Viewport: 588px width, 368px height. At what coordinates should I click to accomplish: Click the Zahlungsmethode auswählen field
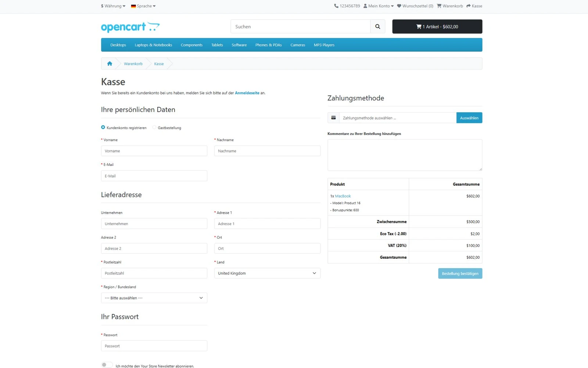[x=398, y=118]
